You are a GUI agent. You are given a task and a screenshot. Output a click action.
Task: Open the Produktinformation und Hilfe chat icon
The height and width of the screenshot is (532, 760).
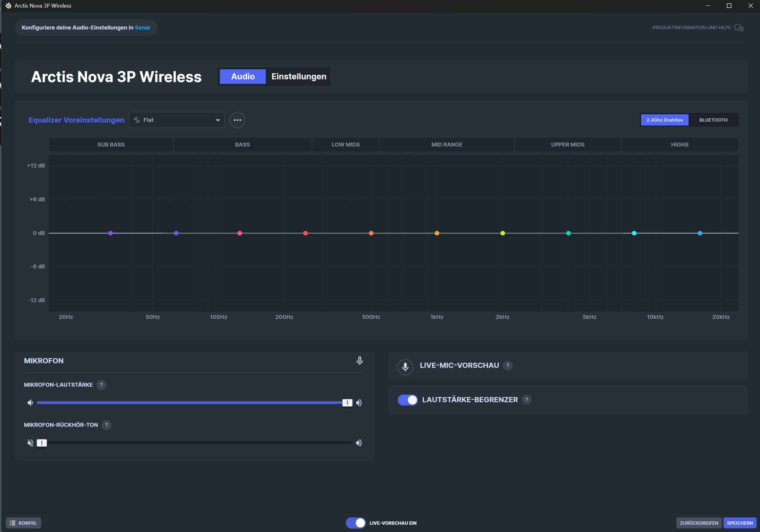(738, 28)
